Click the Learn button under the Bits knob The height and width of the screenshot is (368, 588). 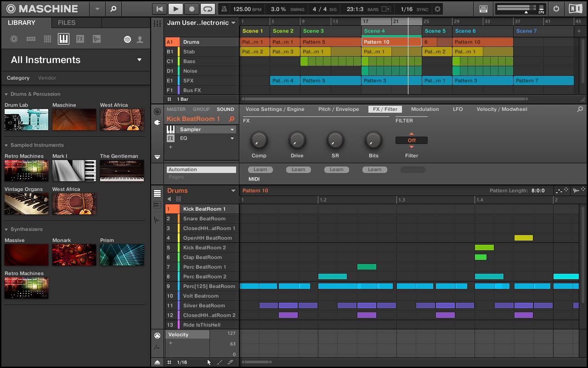[374, 170]
